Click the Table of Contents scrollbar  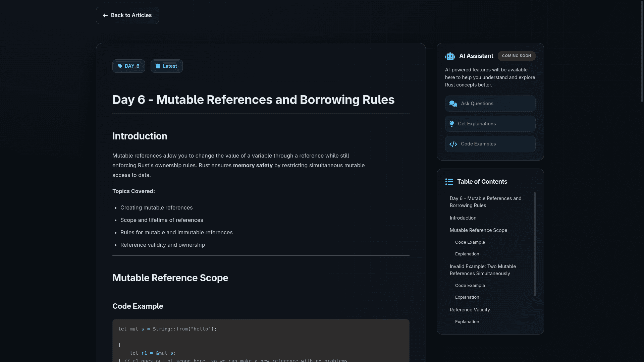534,244
